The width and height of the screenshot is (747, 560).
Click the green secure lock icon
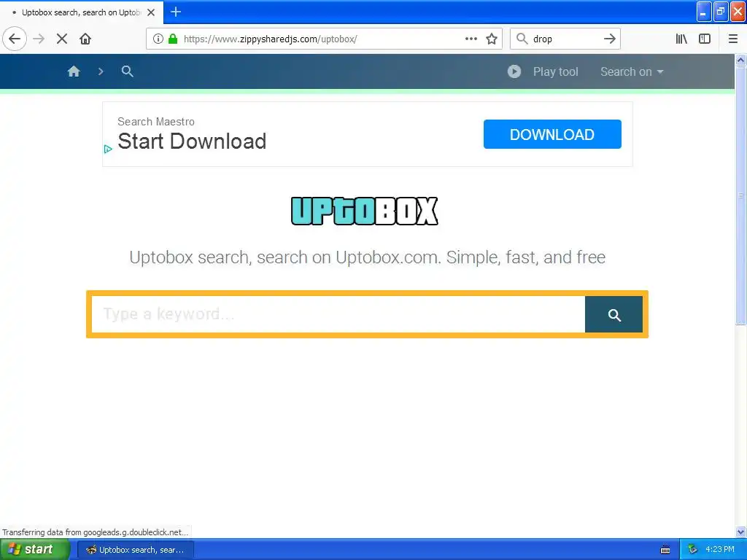pos(173,39)
